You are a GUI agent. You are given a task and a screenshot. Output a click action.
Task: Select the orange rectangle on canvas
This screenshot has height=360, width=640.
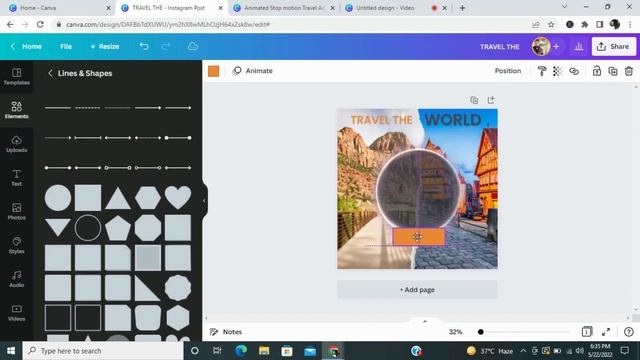pos(419,237)
